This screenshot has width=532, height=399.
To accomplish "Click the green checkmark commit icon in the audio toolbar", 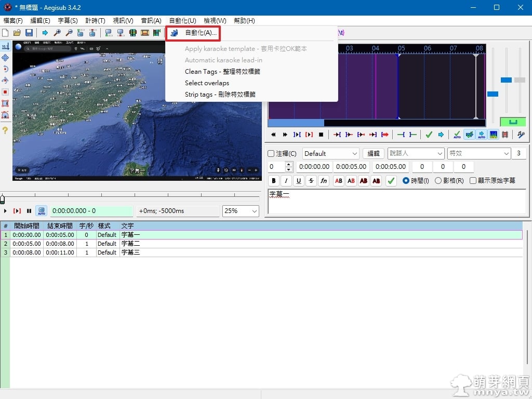I will click(429, 135).
